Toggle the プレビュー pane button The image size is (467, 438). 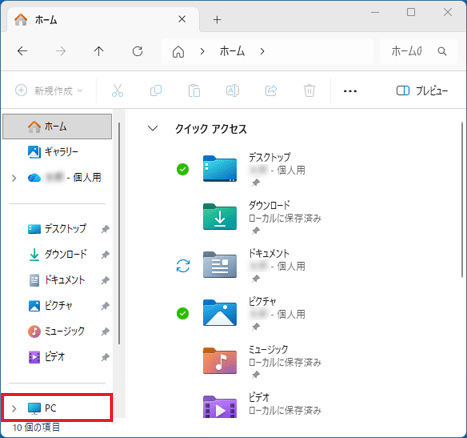click(x=422, y=91)
